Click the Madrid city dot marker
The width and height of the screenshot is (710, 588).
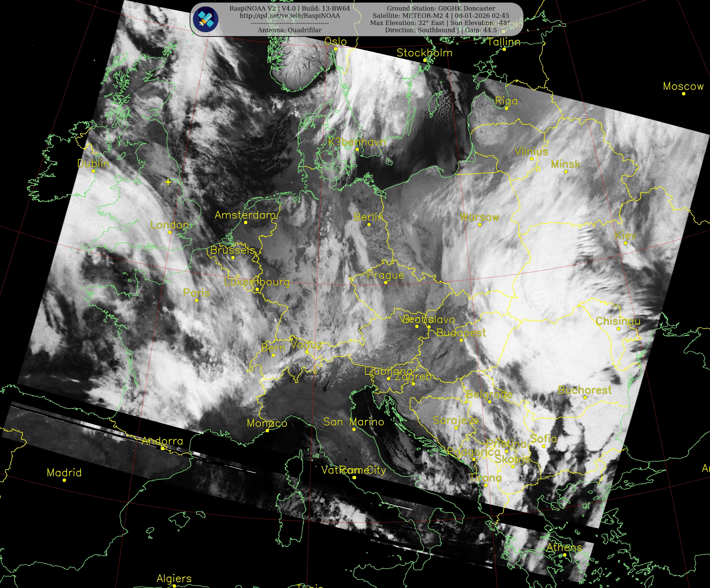[x=64, y=480]
